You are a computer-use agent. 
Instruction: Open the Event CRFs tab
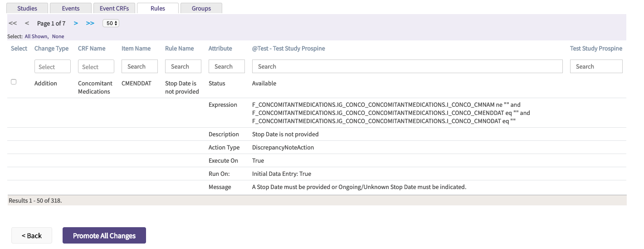pos(114,8)
